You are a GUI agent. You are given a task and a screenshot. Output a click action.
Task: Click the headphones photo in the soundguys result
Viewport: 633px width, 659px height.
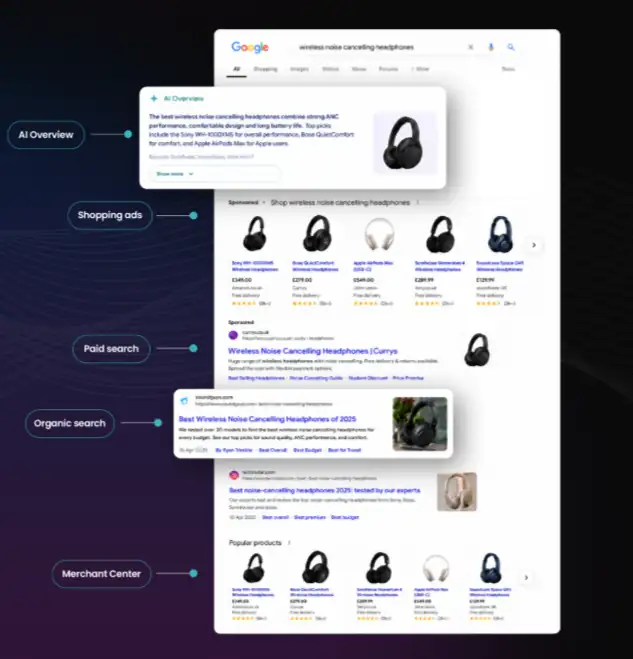click(x=420, y=424)
